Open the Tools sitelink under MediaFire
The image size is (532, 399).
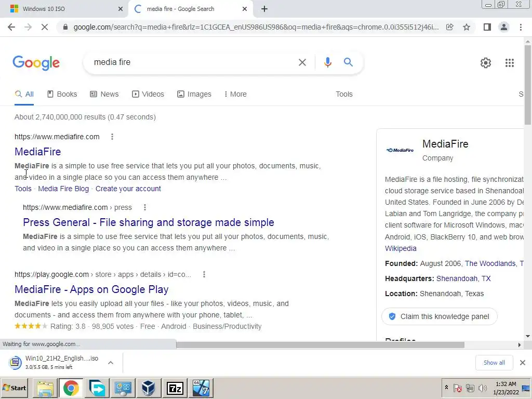[x=23, y=189]
